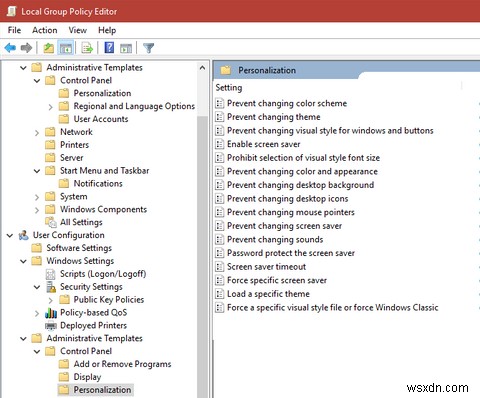Click folder icon next to Display

pyautogui.click(x=64, y=377)
